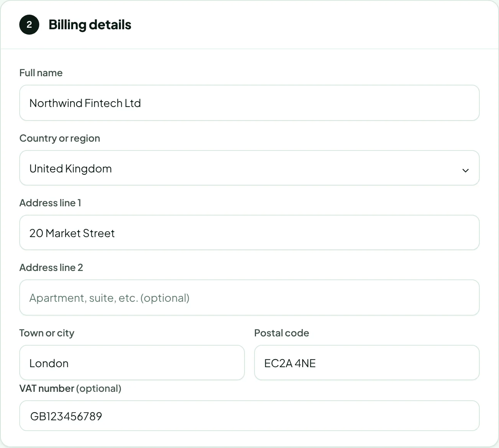Click the Full name input field
This screenshot has height=448, width=499.
(x=249, y=103)
